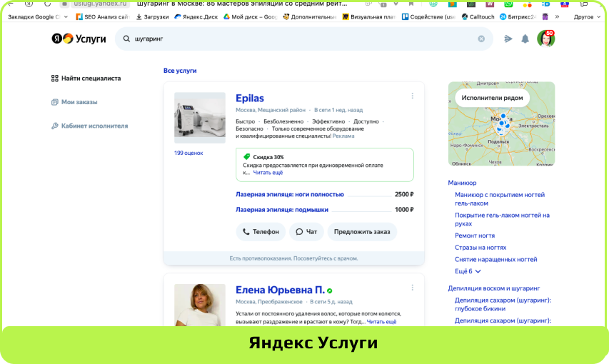Click the Телефон button on Epilas
This screenshot has height=364, width=609.
pyautogui.click(x=261, y=232)
